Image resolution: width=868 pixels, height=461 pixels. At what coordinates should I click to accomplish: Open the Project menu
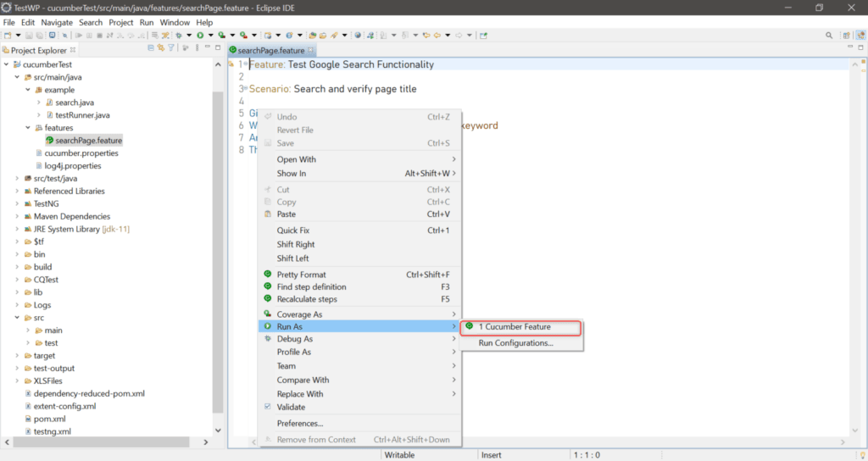point(120,22)
